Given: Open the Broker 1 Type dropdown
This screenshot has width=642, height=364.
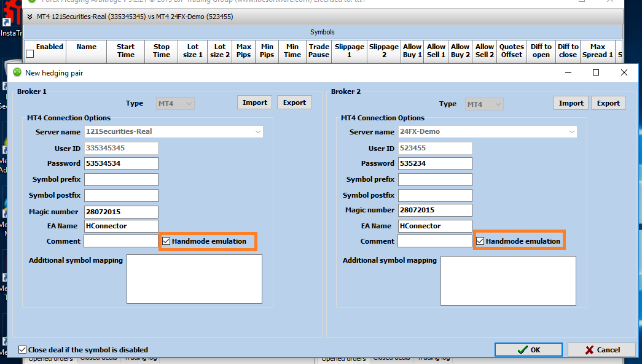Looking at the screenshot, I should [189, 104].
